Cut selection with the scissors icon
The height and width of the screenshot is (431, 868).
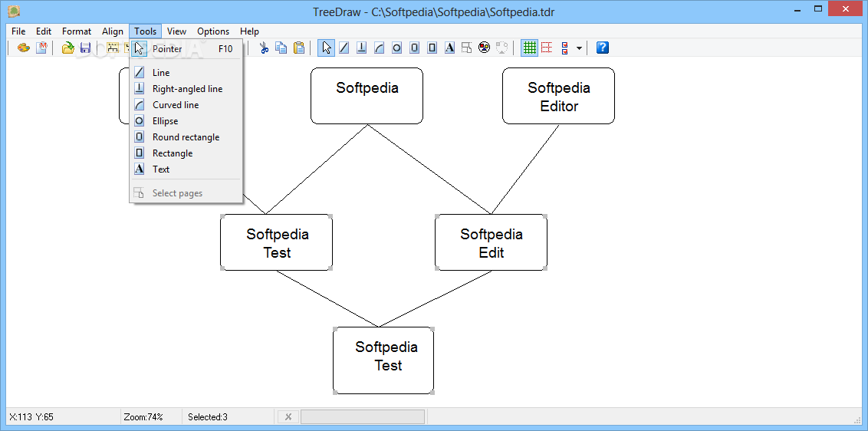point(264,48)
